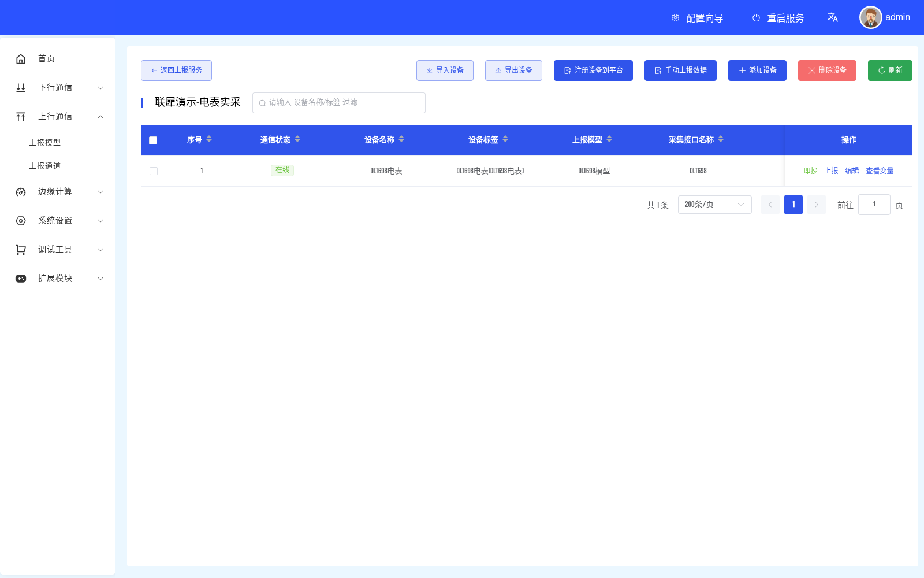Click the 添加设备 button
The width and height of the screenshot is (924, 578).
pyautogui.click(x=757, y=71)
